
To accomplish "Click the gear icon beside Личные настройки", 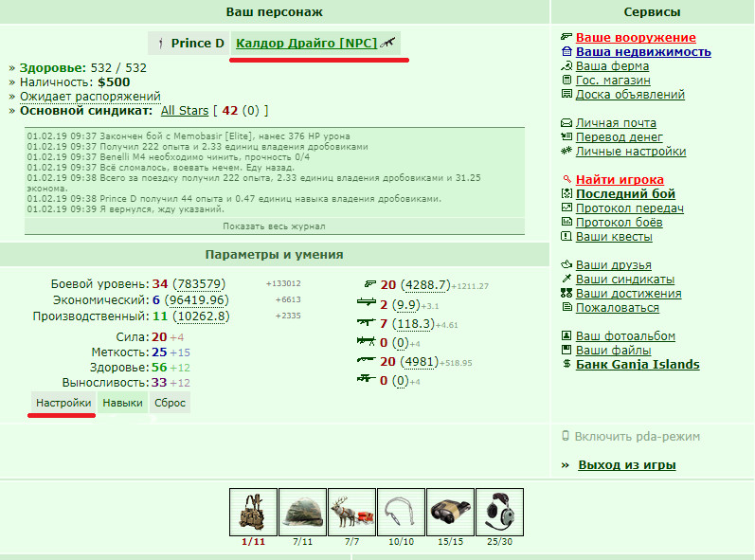I will pyautogui.click(x=566, y=152).
